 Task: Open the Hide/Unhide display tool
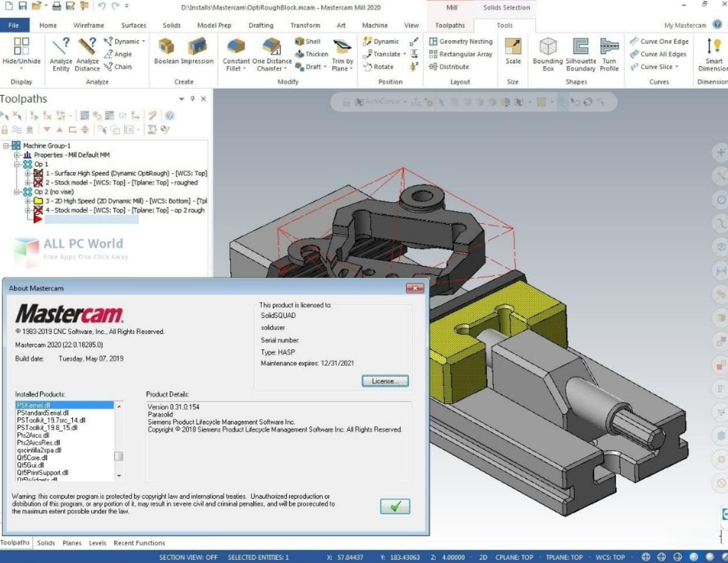pyautogui.click(x=21, y=53)
